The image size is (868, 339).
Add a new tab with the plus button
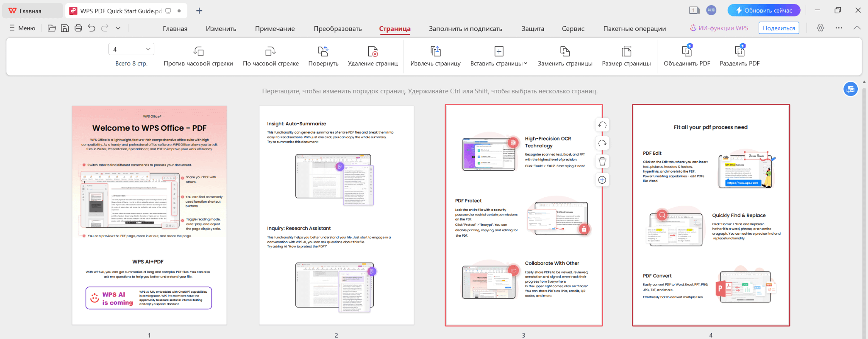(x=199, y=11)
